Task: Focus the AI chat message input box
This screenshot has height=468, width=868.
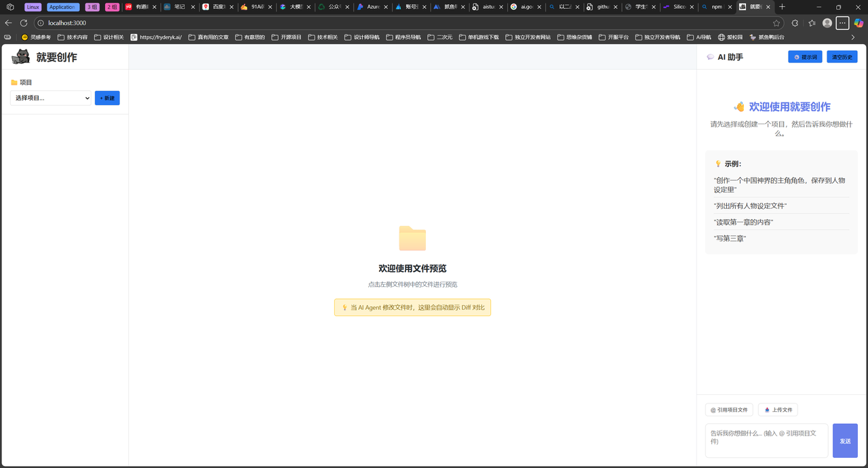Action: coord(766,440)
